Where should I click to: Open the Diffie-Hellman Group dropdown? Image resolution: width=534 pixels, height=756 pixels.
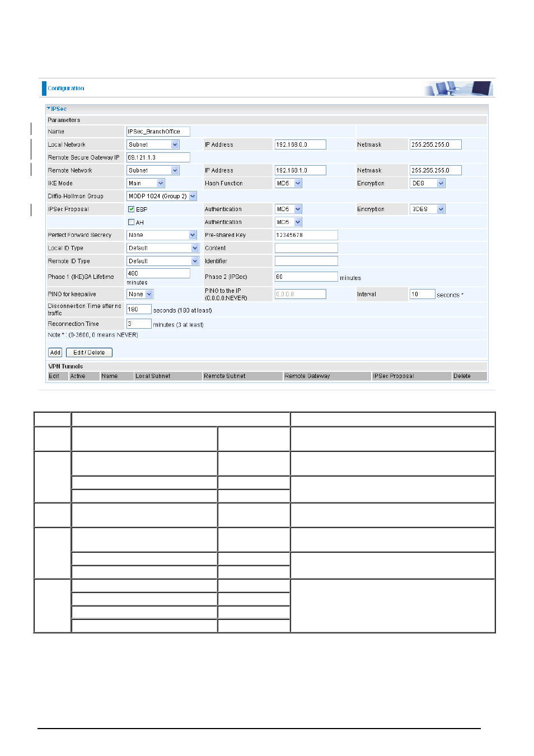162,196
